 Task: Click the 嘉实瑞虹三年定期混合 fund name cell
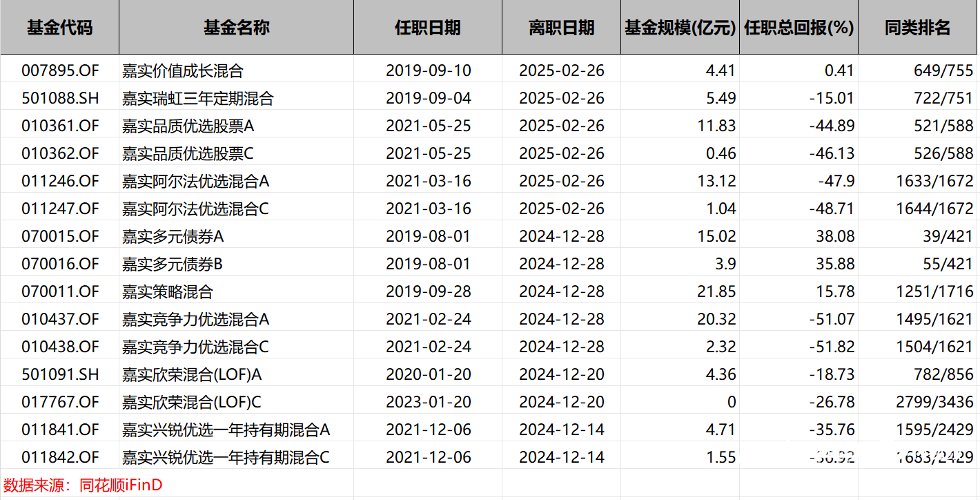point(198,98)
